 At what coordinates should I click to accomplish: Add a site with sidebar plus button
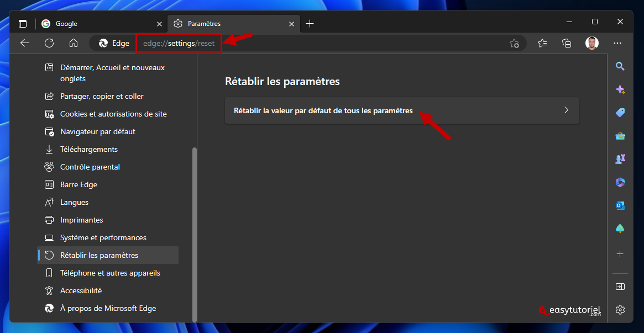point(620,254)
